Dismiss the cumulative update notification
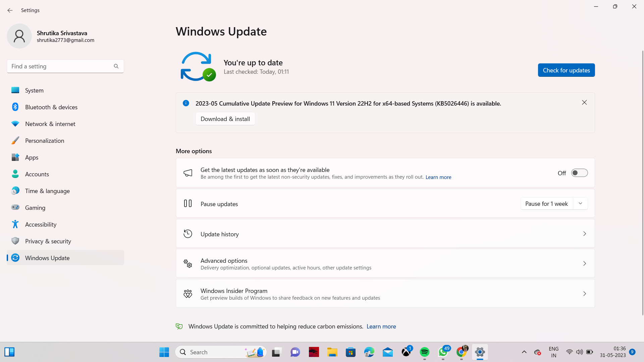This screenshot has height=362, width=644. 584,103
